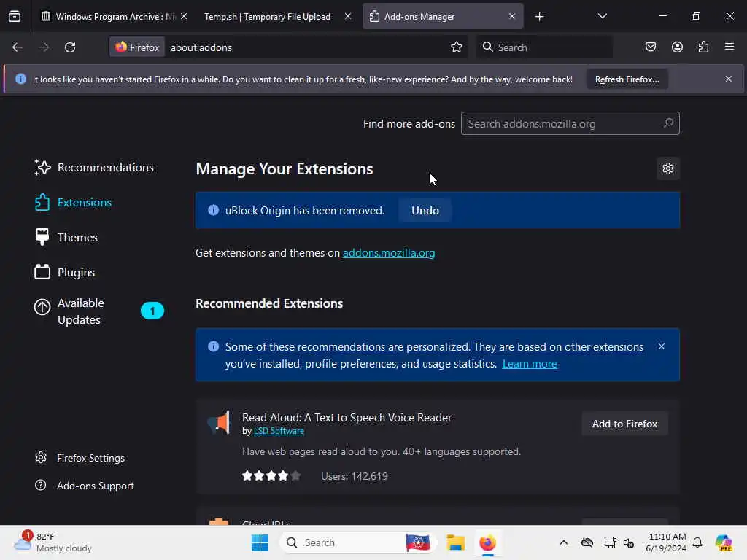Click the muted volume tray icon
Screen dimensions: 747x560
point(629,542)
